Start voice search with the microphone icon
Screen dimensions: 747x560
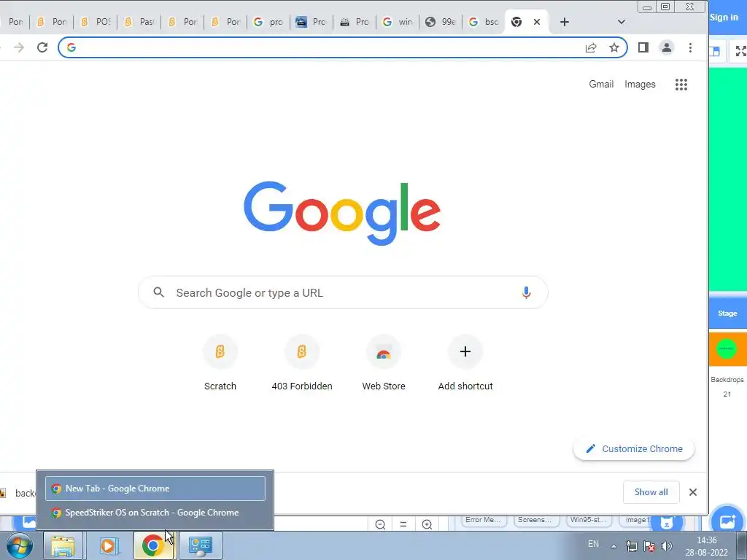pos(526,292)
